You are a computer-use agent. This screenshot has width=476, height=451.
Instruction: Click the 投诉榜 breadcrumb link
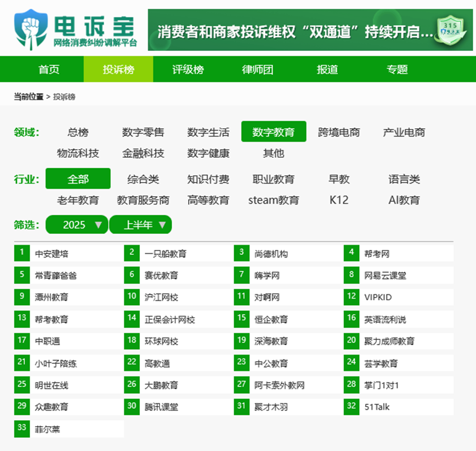[x=64, y=97]
